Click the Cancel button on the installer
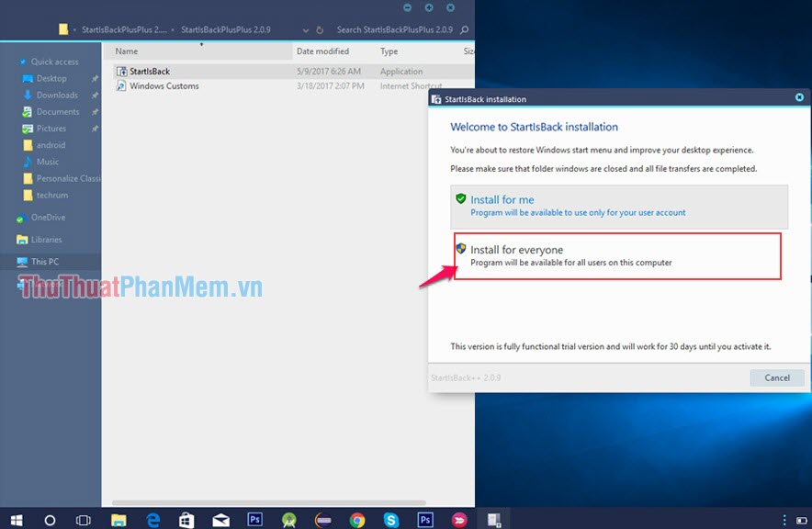This screenshot has width=812, height=529. point(777,377)
